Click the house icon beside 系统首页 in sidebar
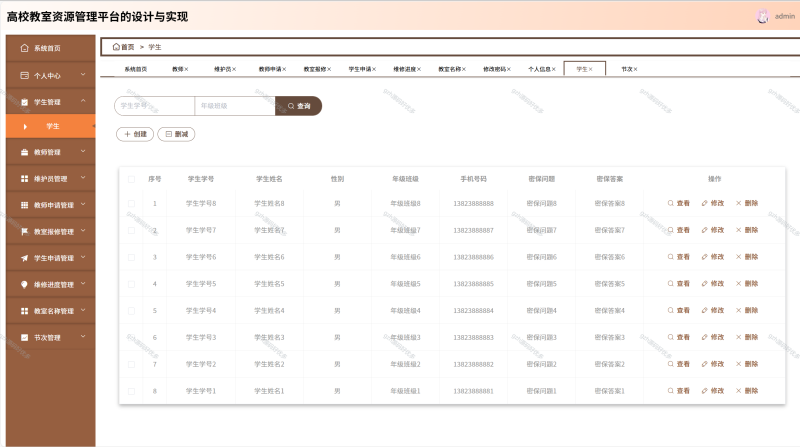Screen dimensions: 800x447 pos(24,48)
